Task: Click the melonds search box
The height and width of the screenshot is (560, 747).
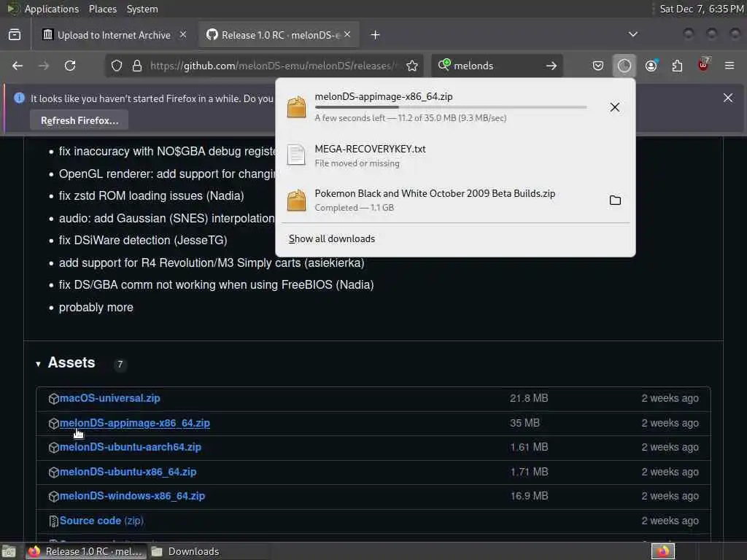Action: click(x=495, y=66)
